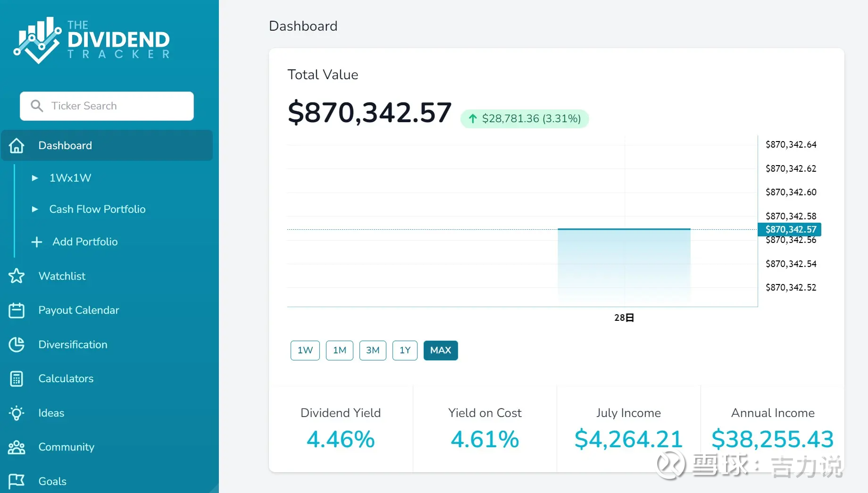Select the Payout Calendar icon

[x=17, y=310]
